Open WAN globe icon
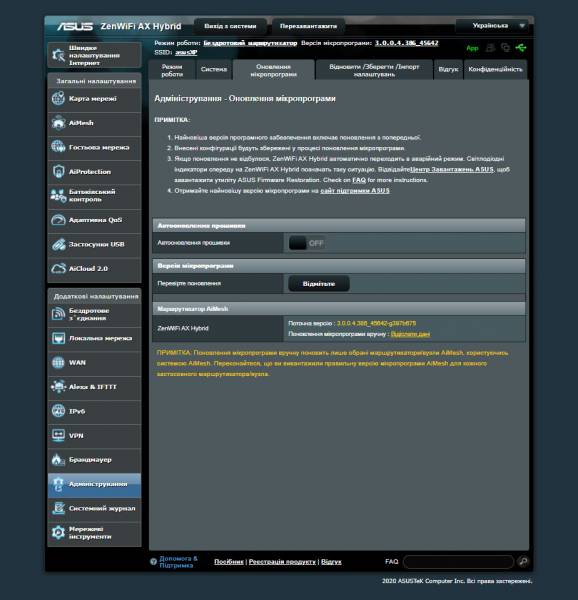 pyautogui.click(x=58, y=362)
